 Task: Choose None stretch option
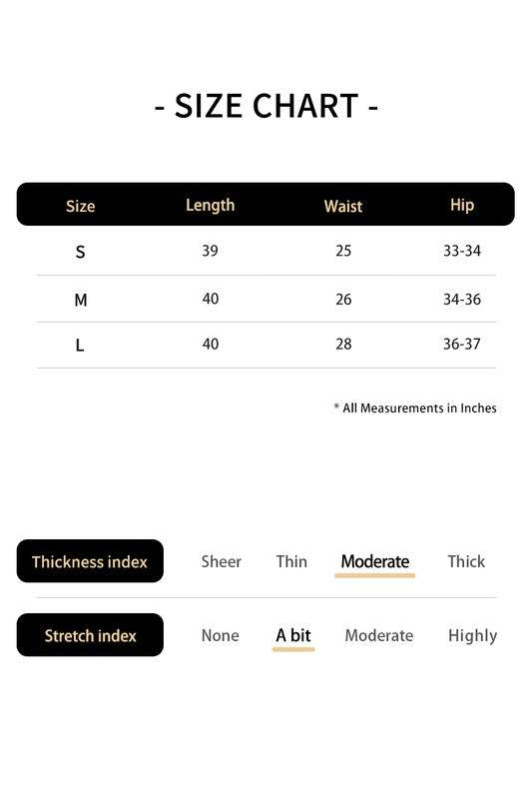[x=221, y=635]
